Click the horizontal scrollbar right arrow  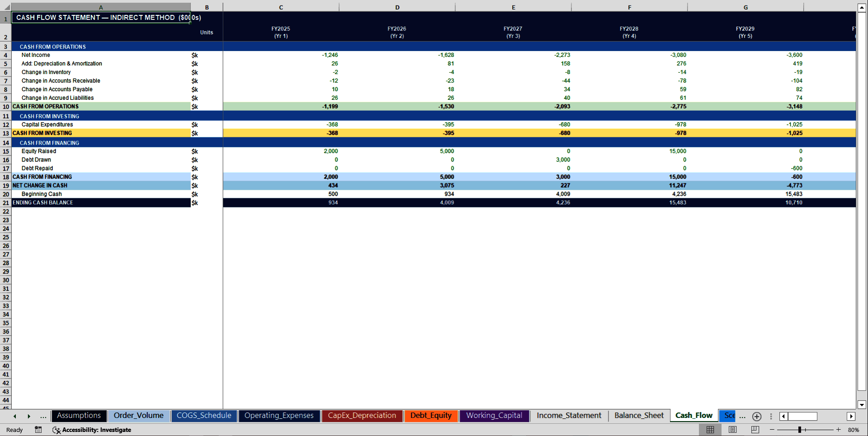tap(852, 416)
